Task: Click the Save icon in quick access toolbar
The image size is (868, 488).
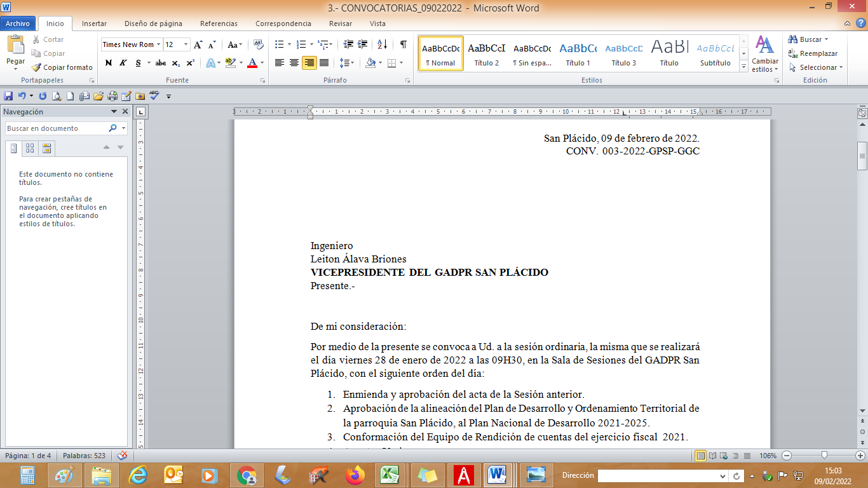Action: [8, 96]
